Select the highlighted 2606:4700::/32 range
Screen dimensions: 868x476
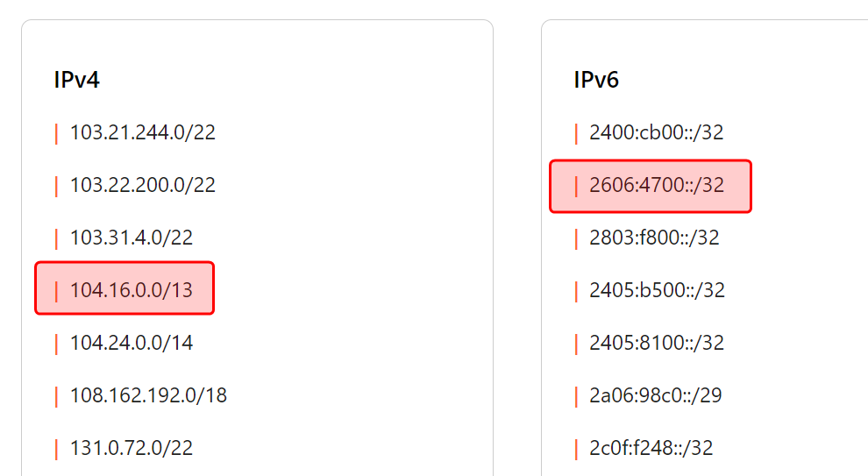(657, 186)
